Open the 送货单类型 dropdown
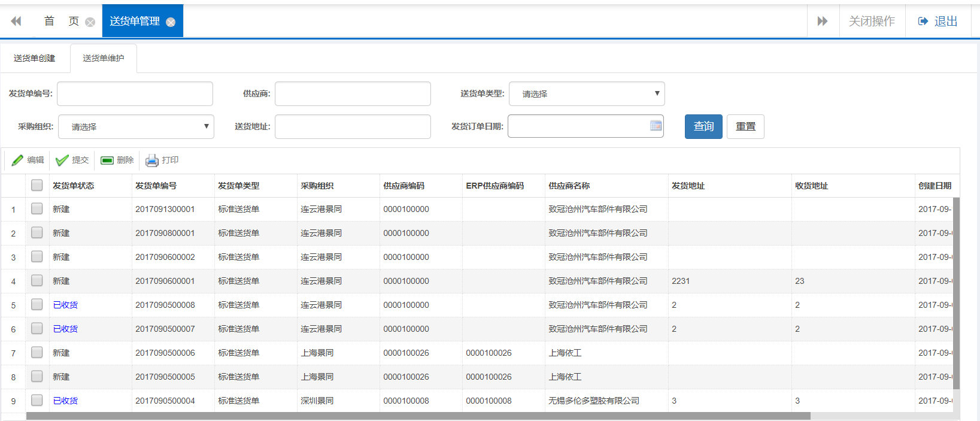The width and height of the screenshot is (980, 421). click(587, 94)
